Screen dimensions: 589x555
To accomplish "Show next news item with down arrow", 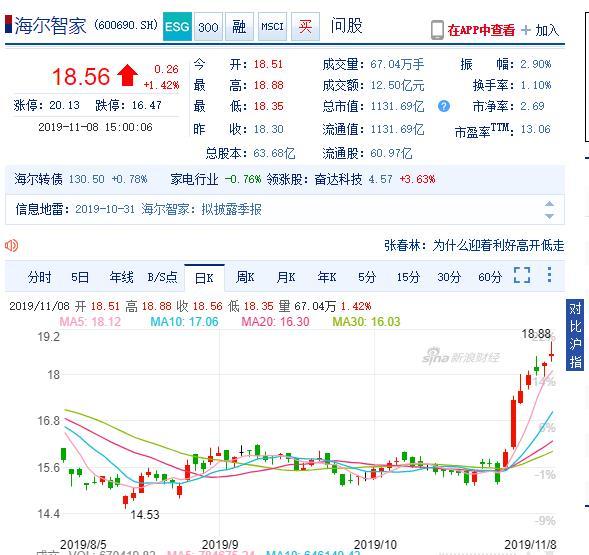I will [x=549, y=216].
